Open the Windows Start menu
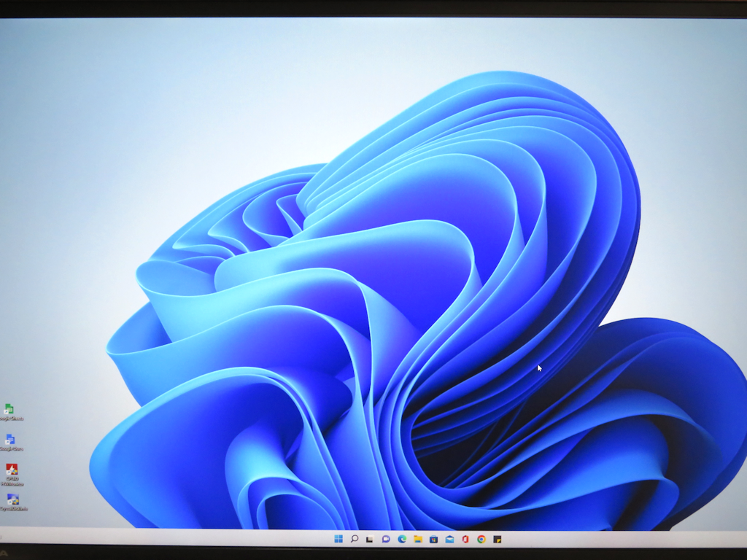This screenshot has width=747, height=560. click(338, 539)
